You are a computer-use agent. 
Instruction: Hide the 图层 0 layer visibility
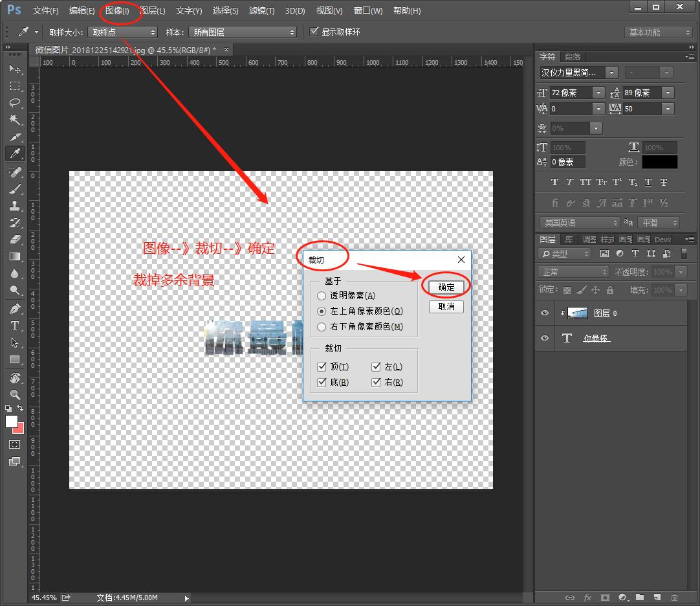tap(545, 313)
